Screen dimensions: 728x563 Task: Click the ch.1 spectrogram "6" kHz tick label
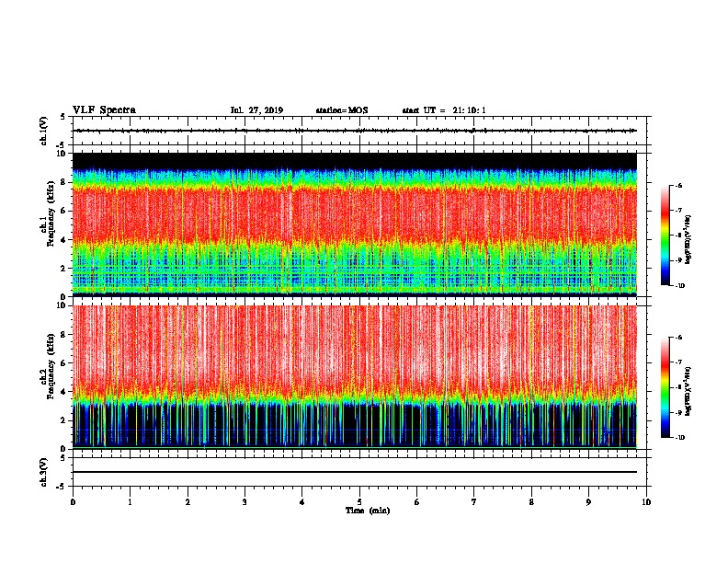tap(64, 211)
